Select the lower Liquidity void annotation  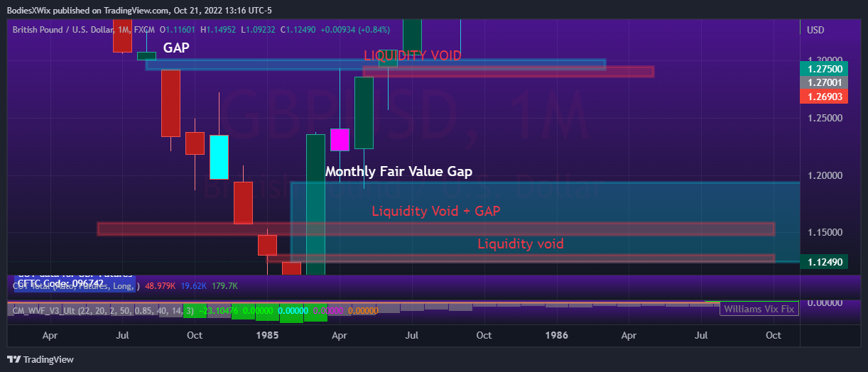521,244
